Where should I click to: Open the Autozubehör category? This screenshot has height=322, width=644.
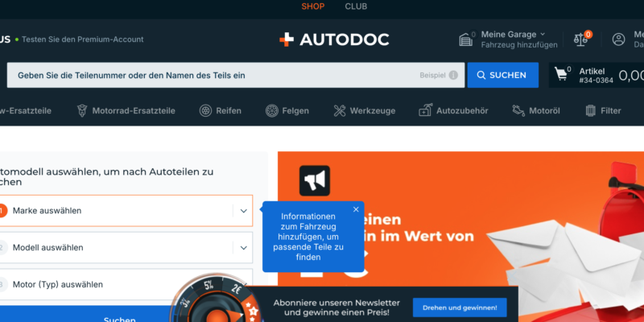453,111
